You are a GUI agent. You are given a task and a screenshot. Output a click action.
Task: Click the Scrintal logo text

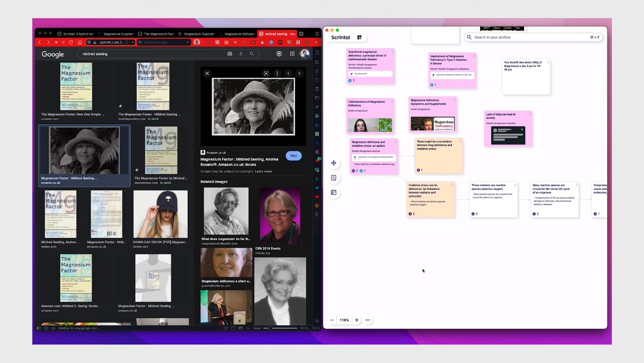click(341, 37)
